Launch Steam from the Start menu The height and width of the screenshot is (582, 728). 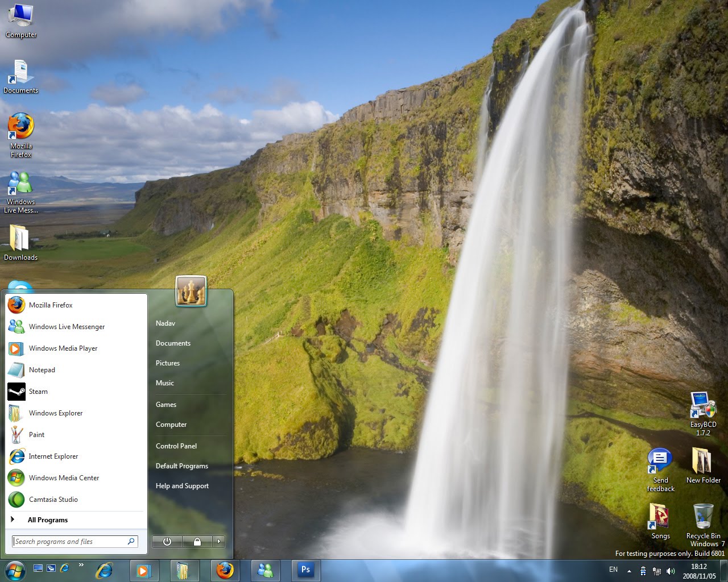76,392
